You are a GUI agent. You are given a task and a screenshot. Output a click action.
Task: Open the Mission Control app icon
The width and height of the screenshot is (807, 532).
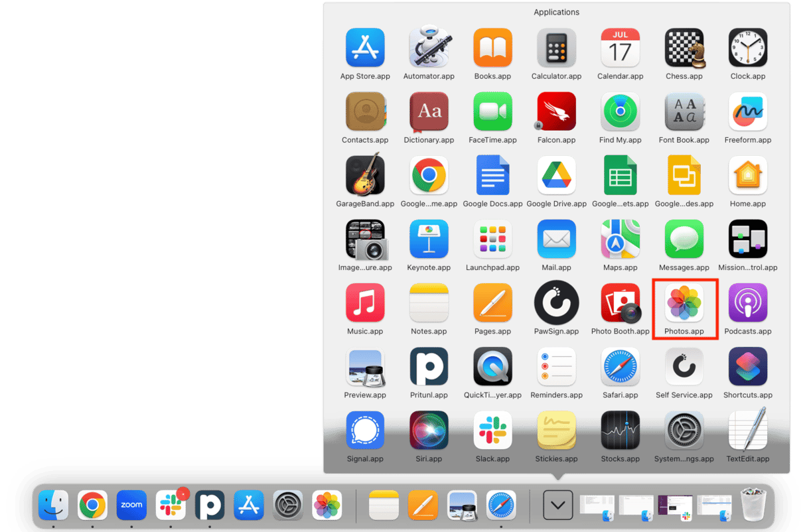(748, 239)
